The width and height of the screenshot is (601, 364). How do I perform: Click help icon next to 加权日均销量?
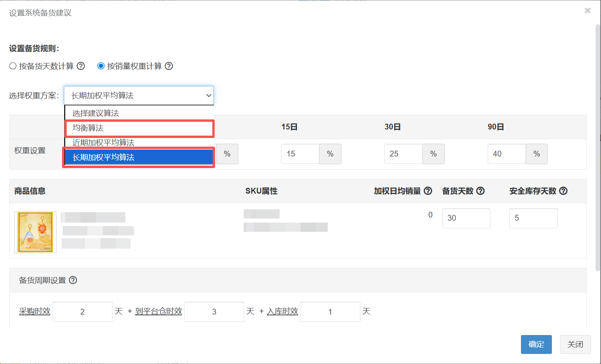(428, 191)
